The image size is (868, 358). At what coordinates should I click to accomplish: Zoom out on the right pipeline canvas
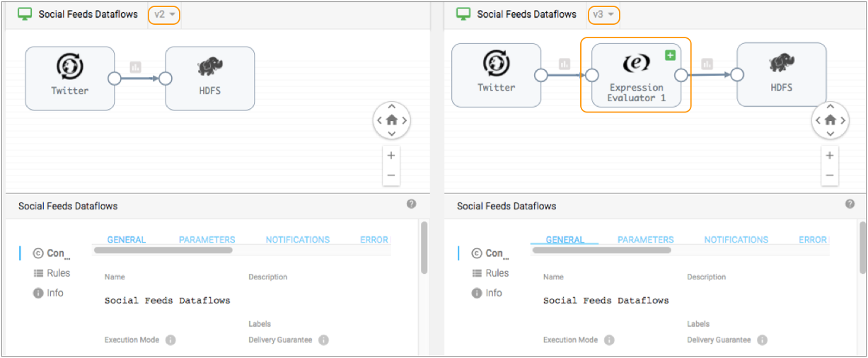click(830, 175)
